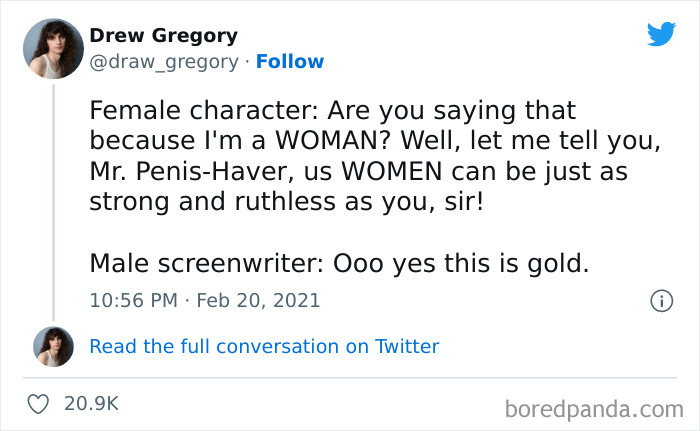Click the 10:56 PM timestamp

coord(132,300)
